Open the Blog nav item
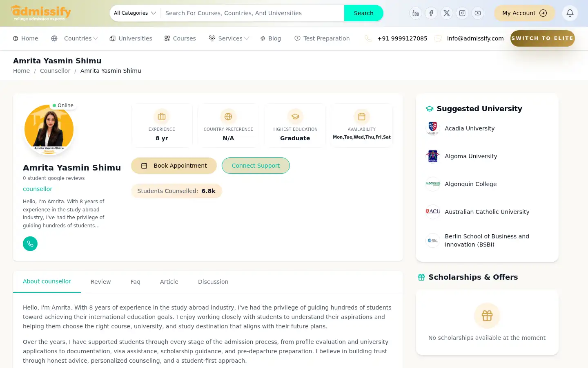Viewport: 588px width, 368px height. (x=271, y=38)
